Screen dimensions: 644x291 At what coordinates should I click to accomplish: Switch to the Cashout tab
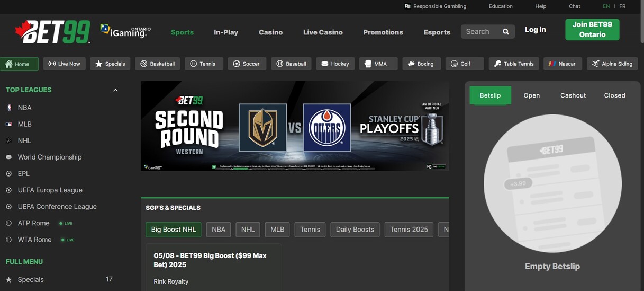[573, 95]
